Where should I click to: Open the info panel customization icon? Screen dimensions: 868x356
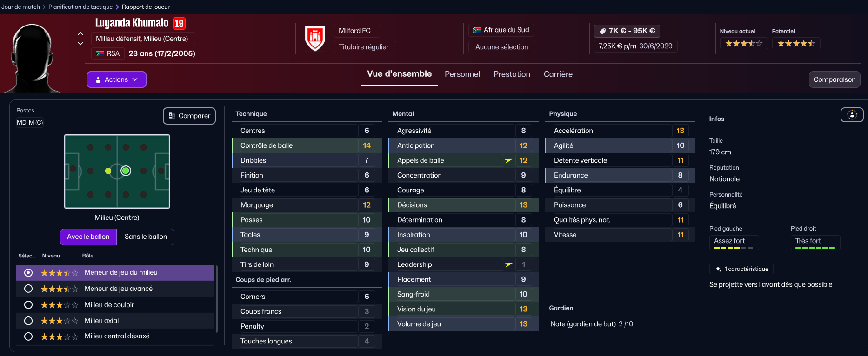click(x=852, y=115)
